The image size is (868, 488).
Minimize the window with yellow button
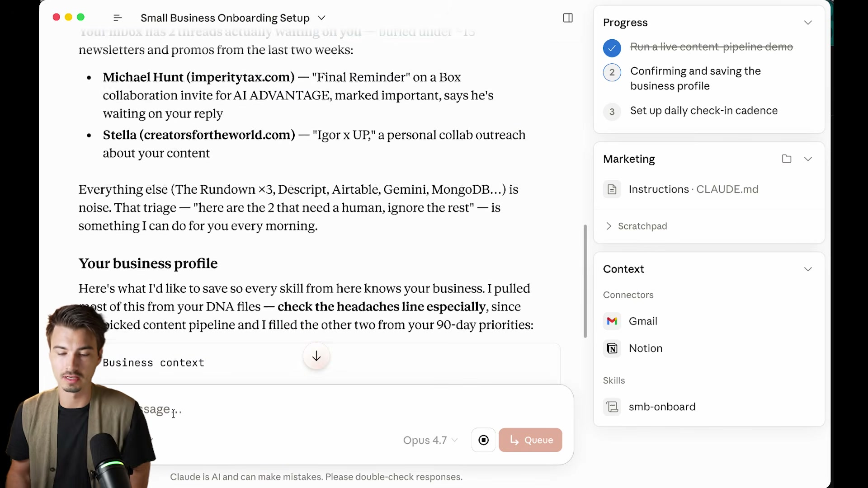(x=69, y=17)
